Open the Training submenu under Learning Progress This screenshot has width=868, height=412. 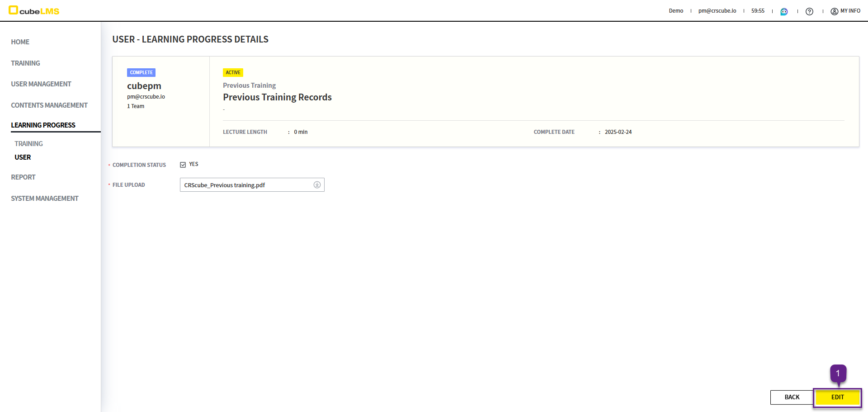[x=29, y=144]
